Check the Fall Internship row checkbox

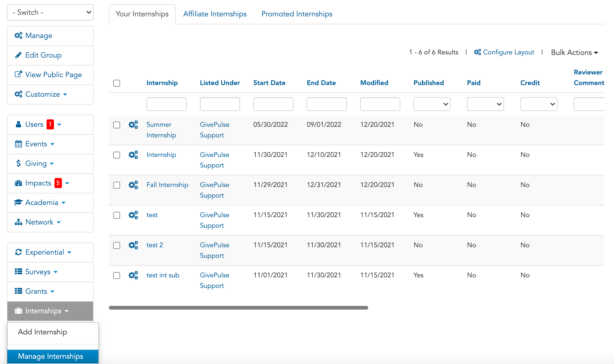117,185
